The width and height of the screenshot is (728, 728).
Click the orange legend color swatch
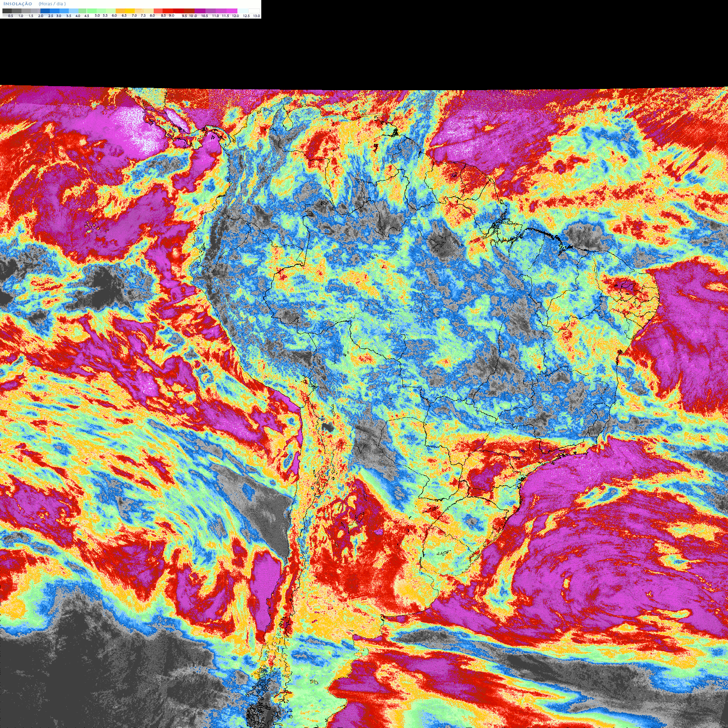[121, 11]
